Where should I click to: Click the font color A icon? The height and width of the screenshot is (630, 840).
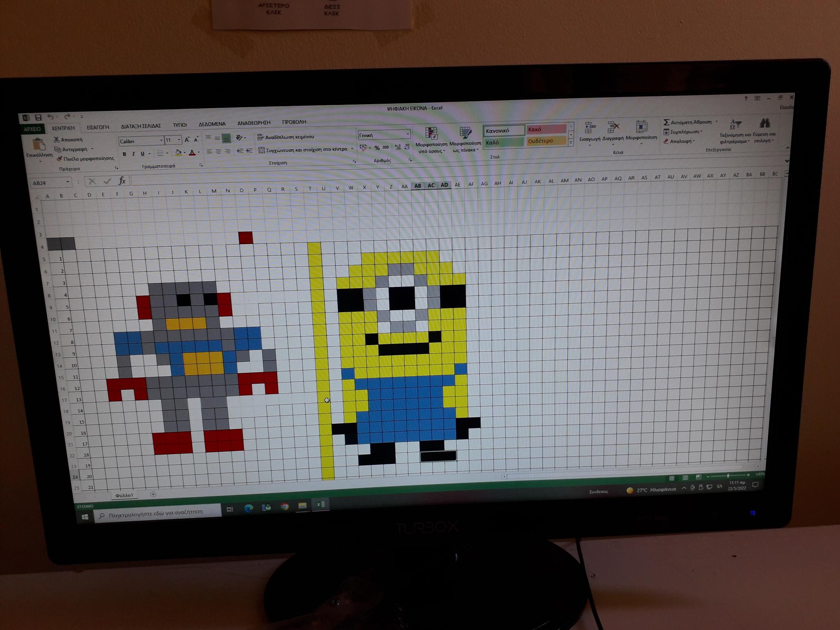(x=192, y=153)
